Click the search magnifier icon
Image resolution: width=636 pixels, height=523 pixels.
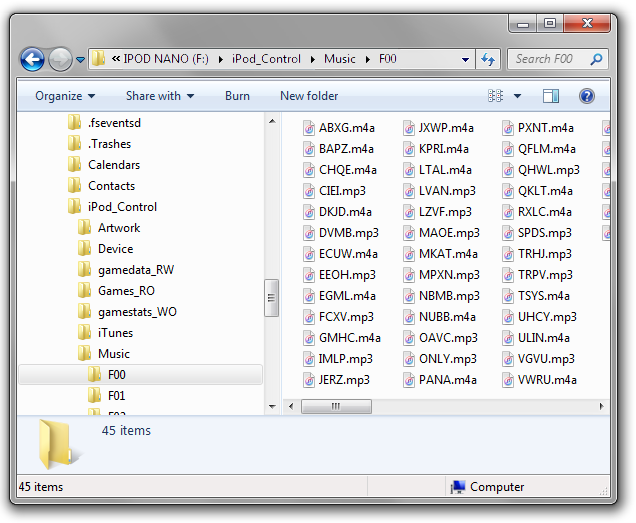click(x=596, y=59)
